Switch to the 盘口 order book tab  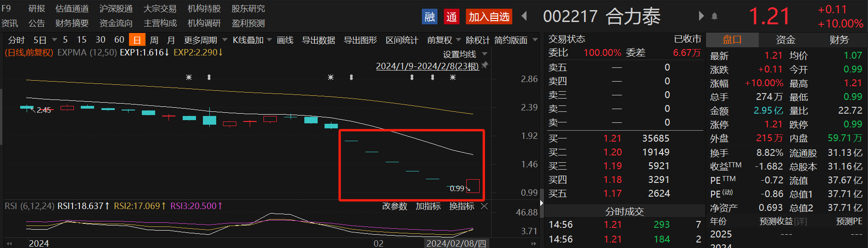point(732,40)
